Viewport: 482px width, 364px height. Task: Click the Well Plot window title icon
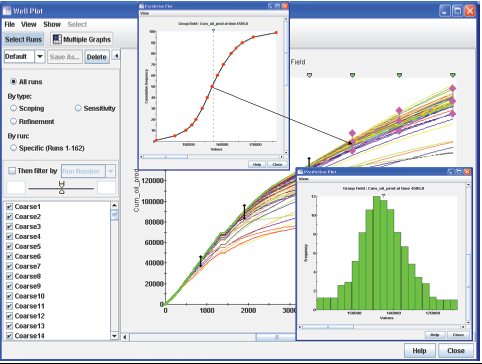point(7,11)
